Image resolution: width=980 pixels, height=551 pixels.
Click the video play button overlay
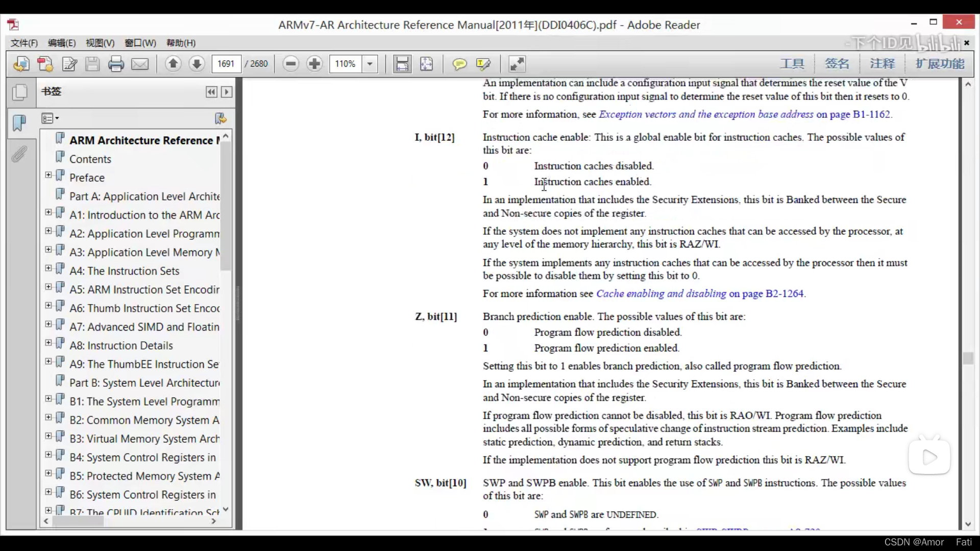(x=929, y=457)
